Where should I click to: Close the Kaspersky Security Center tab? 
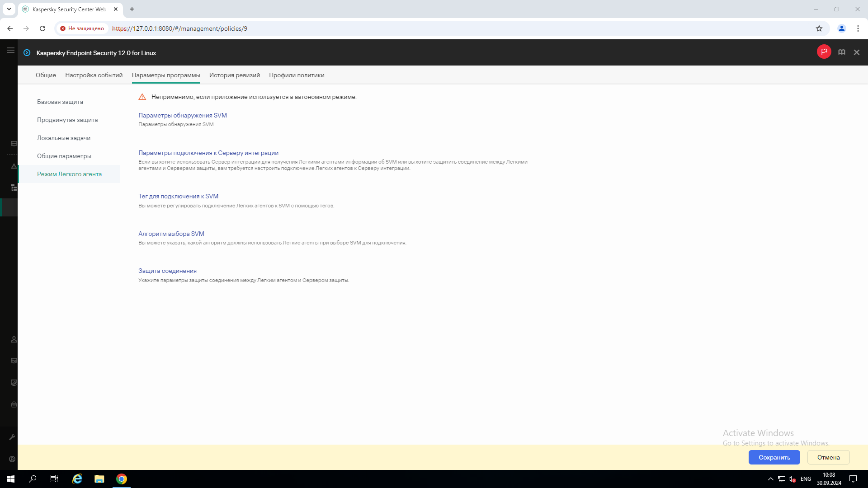(x=116, y=9)
